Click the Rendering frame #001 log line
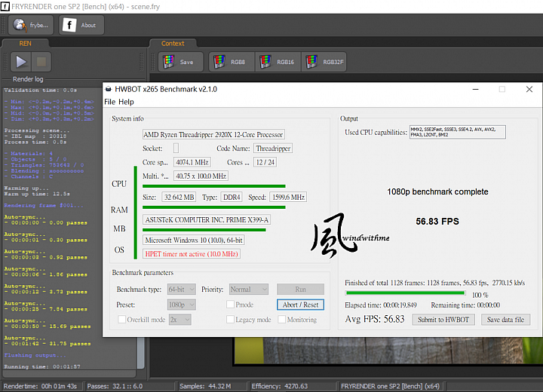543x392 pixels. [44, 205]
